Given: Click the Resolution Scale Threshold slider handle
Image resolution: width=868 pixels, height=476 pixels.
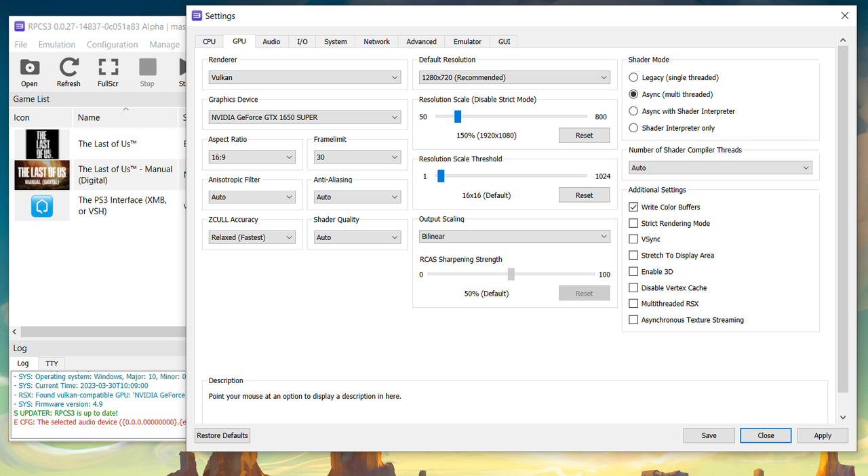Looking at the screenshot, I should click(x=441, y=176).
